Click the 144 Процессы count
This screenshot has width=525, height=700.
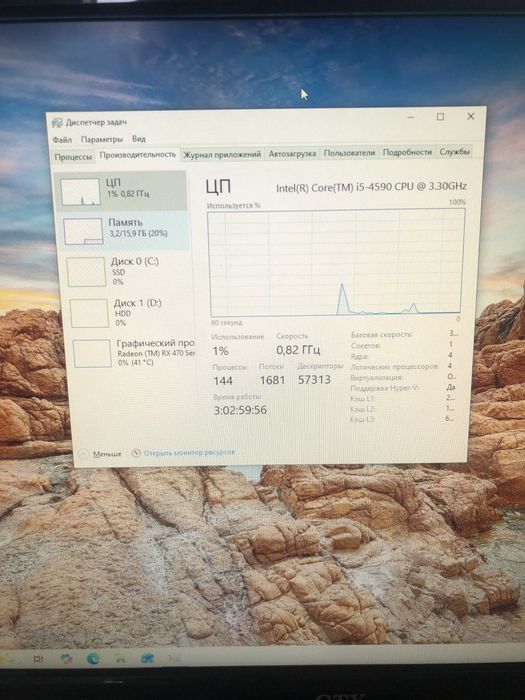[223, 381]
